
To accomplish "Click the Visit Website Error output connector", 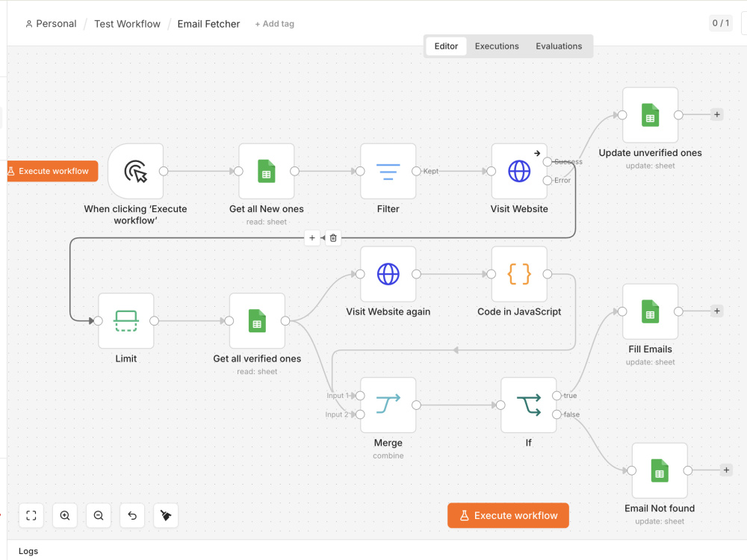I will coord(548,181).
